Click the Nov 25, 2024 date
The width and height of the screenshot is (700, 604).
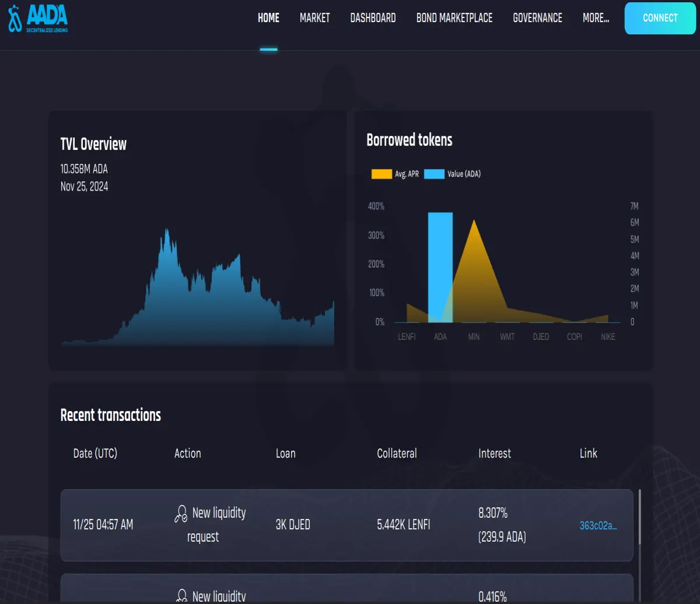coord(84,187)
